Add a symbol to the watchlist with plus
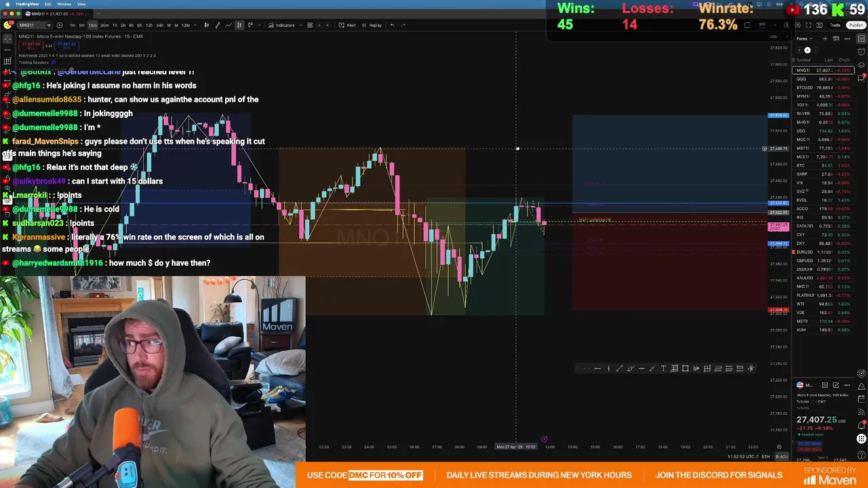This screenshot has height=488, width=868. click(x=825, y=39)
